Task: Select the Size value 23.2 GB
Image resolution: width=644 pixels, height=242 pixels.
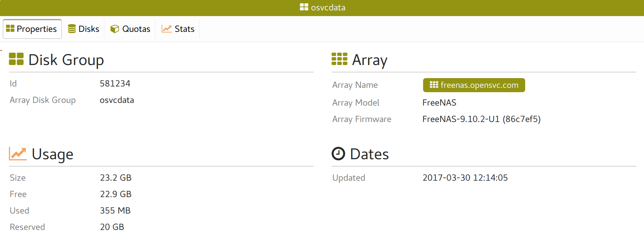Action: tap(116, 178)
